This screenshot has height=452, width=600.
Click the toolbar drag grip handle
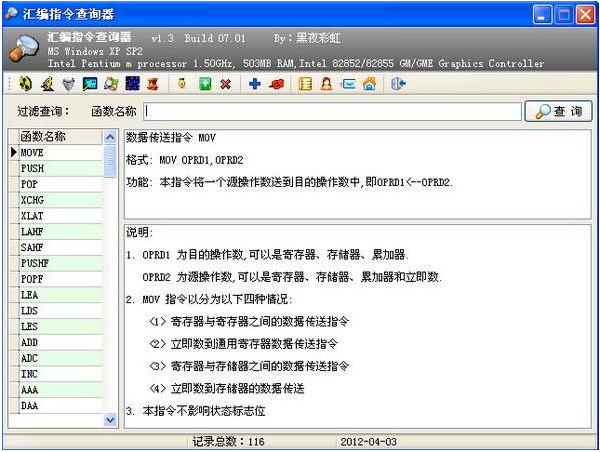[9, 84]
